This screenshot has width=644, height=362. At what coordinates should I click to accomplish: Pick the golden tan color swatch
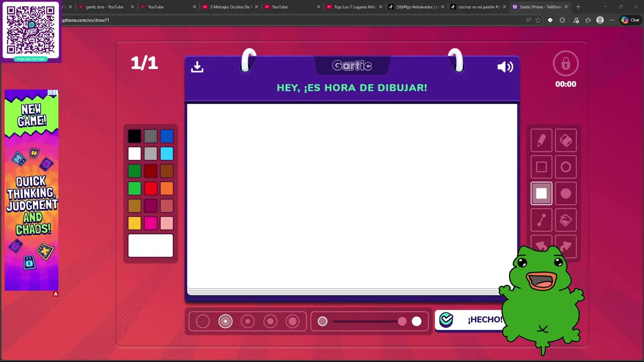click(x=134, y=206)
